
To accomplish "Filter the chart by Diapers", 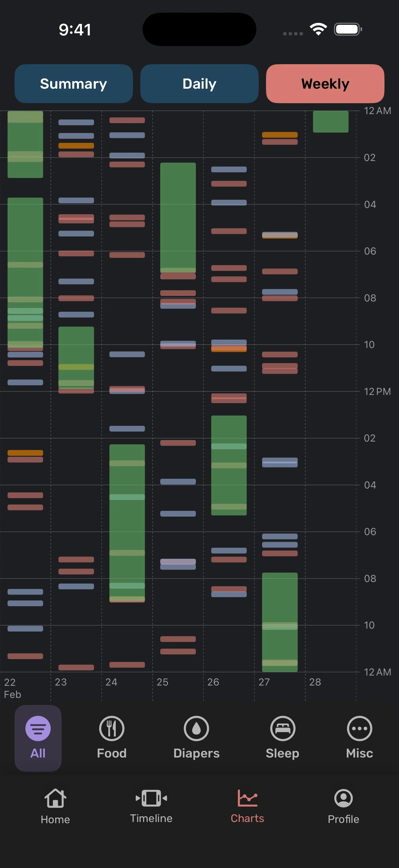I will tap(196, 738).
